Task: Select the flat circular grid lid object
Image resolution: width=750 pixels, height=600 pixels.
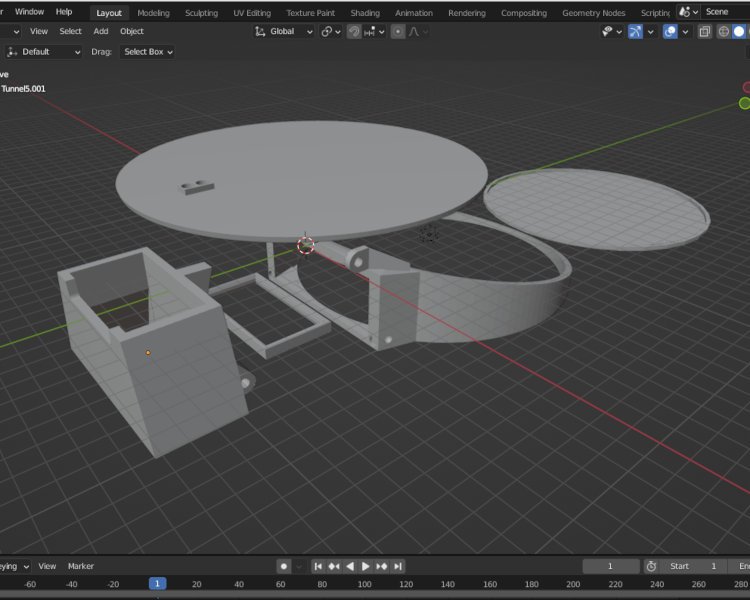Action: coord(596,209)
